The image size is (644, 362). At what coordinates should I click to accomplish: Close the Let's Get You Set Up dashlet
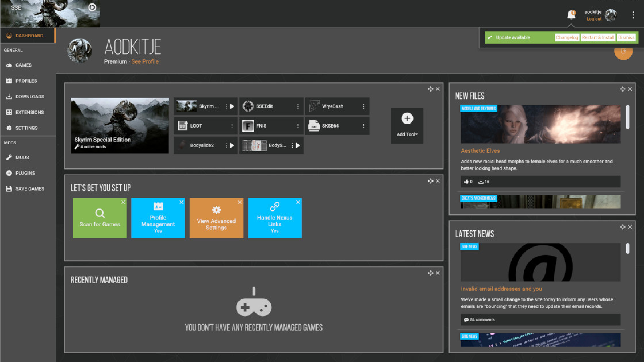438,181
